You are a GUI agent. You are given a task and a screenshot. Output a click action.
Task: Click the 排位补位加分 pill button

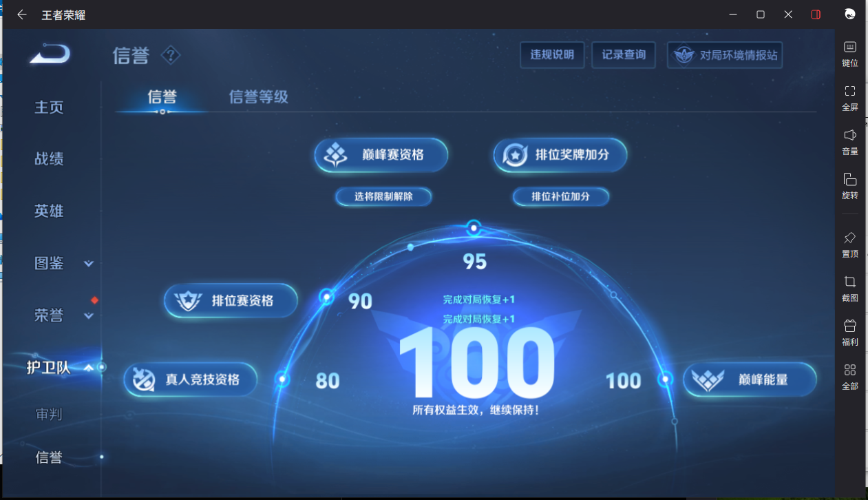tap(561, 197)
